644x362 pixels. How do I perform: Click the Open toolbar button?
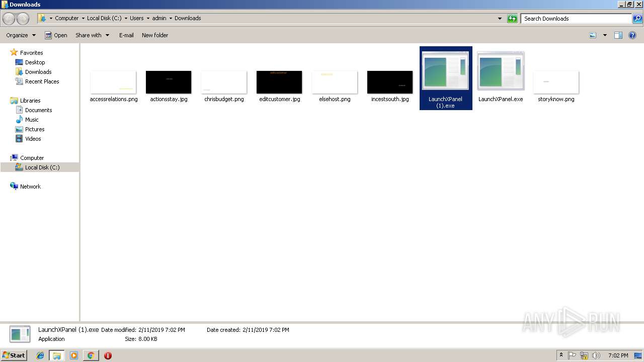(56, 35)
